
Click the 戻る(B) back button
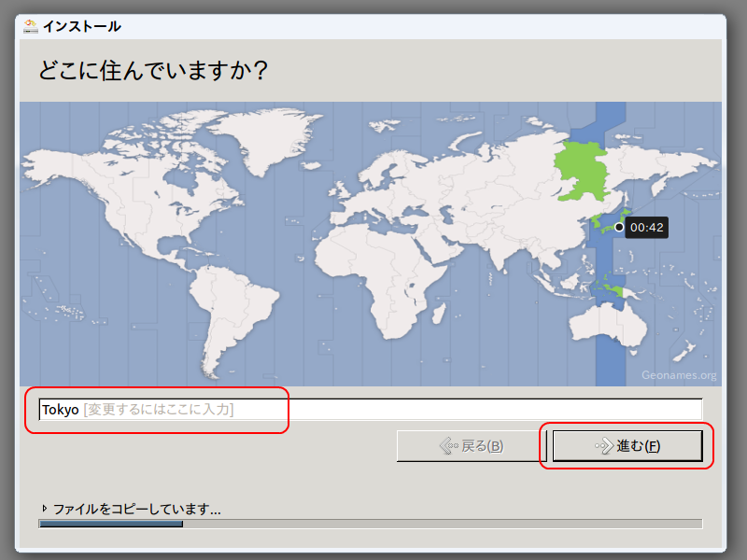coord(472,446)
